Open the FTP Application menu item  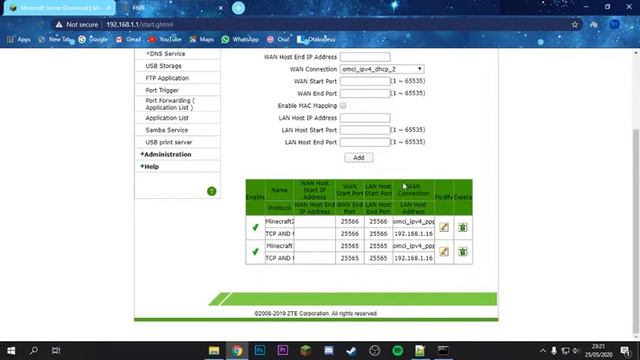click(167, 78)
